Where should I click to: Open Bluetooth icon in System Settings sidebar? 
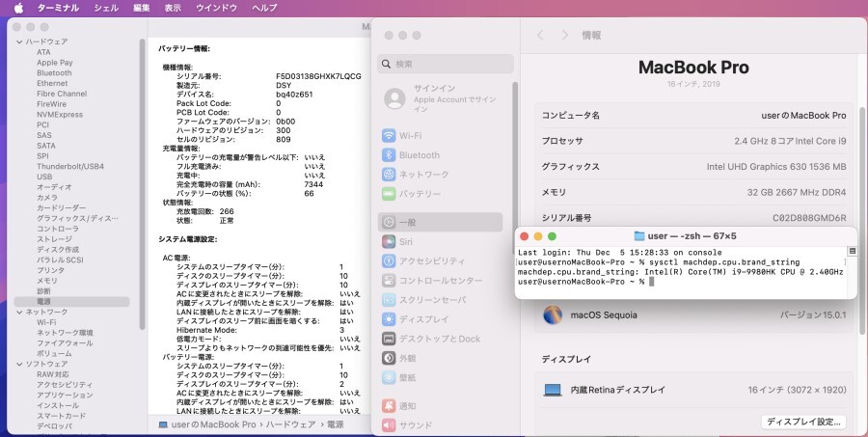[x=389, y=155]
